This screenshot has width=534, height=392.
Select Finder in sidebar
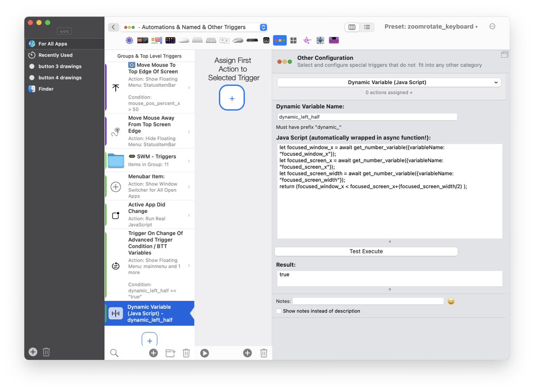point(65,89)
